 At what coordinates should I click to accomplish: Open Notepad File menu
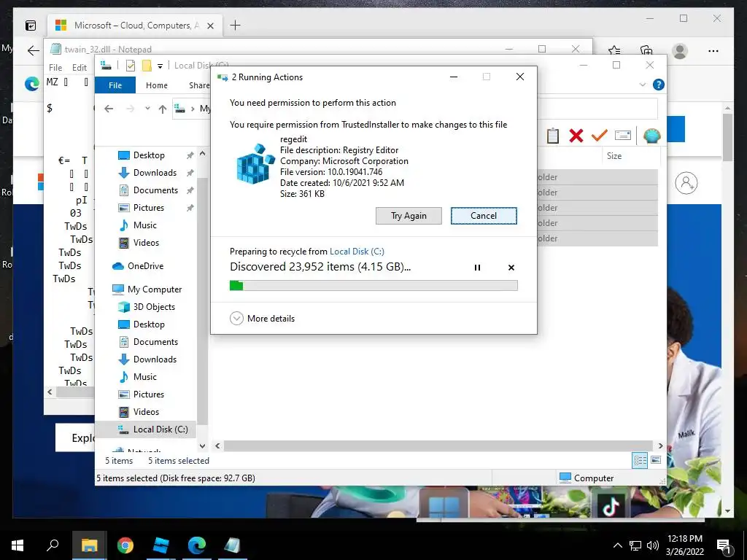55,68
